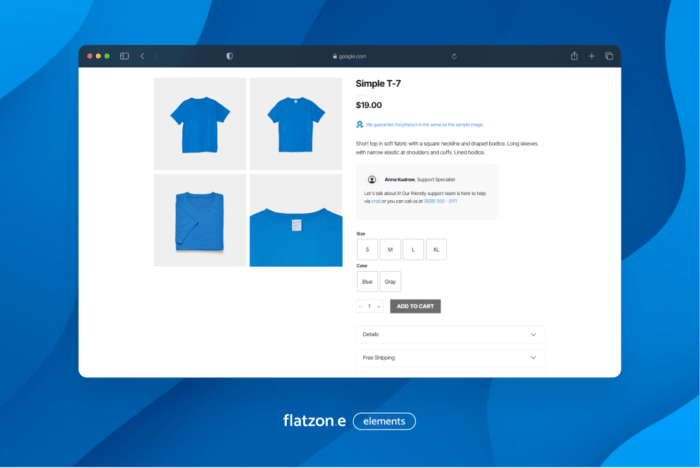Open the browser share icon
The height and width of the screenshot is (468, 700).
[x=575, y=56]
